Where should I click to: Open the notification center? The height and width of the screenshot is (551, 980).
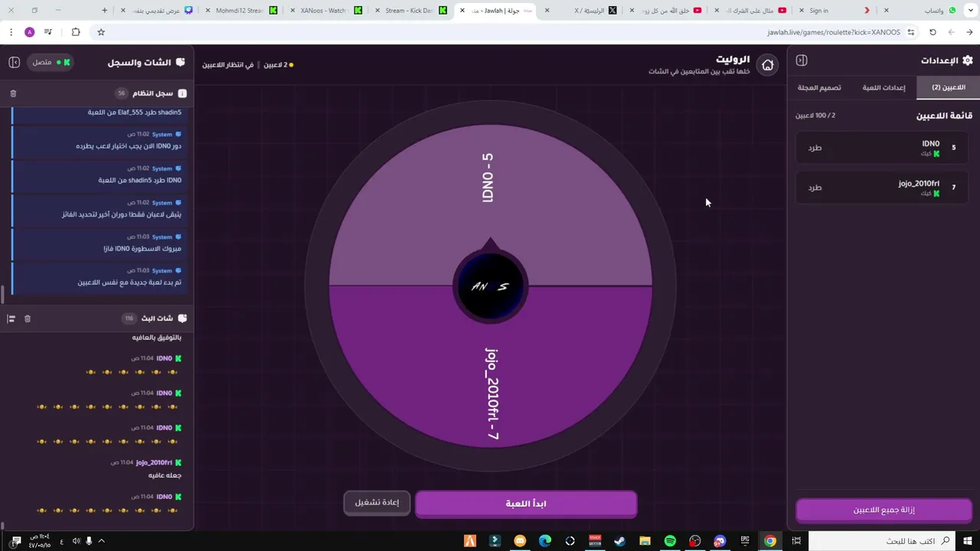[x=16, y=541]
